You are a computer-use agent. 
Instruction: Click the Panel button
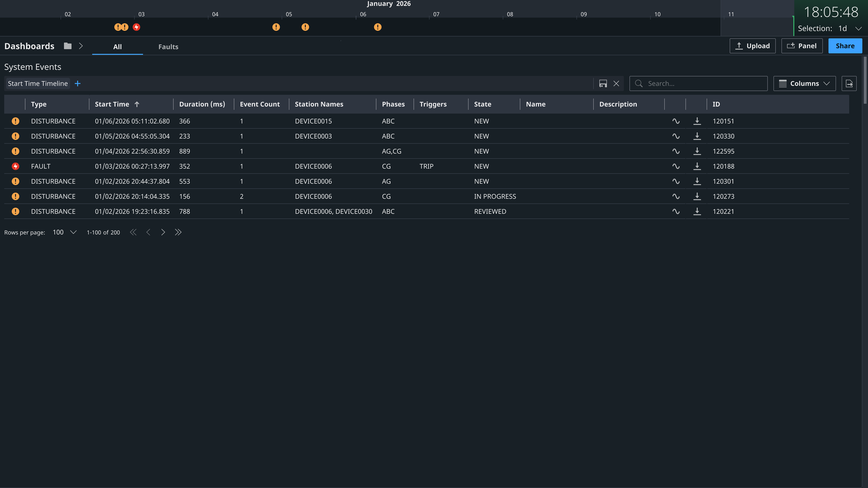(x=802, y=46)
